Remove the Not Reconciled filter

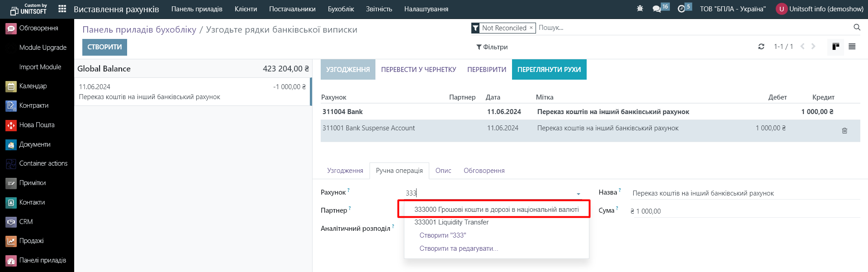[x=531, y=28]
